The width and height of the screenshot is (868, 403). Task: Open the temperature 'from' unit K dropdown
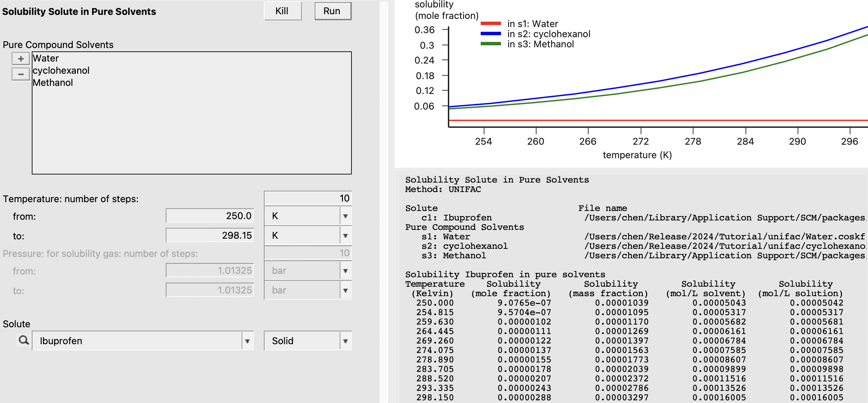pyautogui.click(x=345, y=216)
